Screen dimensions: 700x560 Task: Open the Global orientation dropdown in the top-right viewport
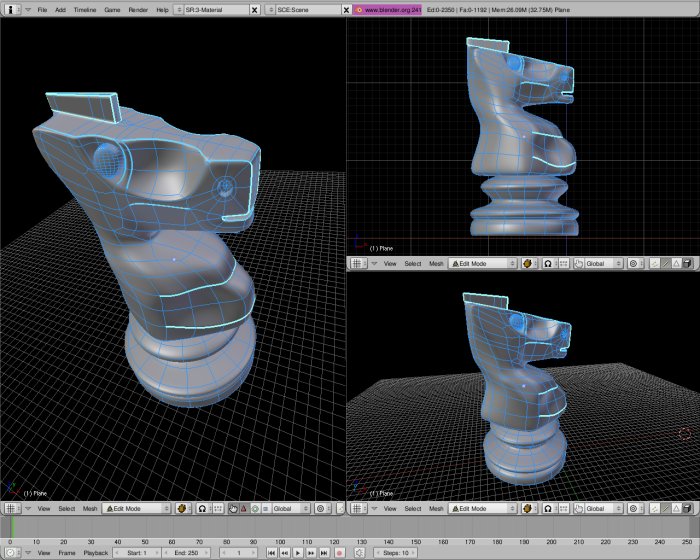603,263
